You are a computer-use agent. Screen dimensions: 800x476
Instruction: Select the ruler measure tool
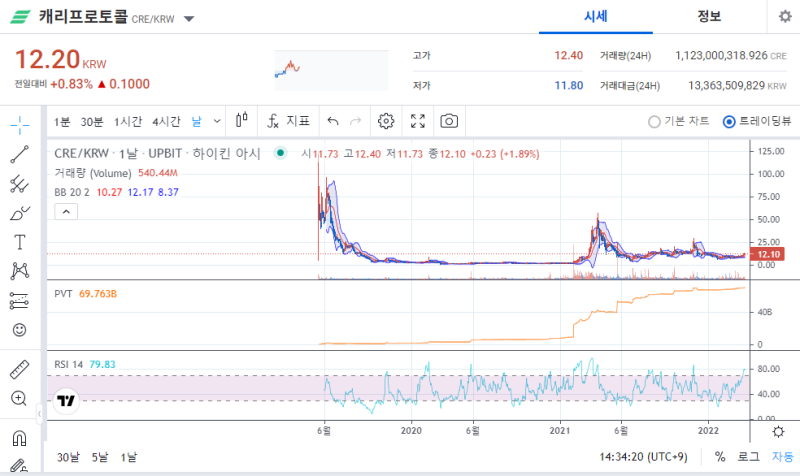click(x=19, y=369)
